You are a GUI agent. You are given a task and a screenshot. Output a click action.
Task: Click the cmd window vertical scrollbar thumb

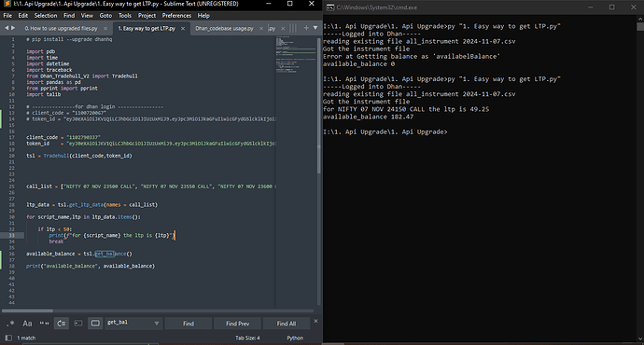[640, 27]
